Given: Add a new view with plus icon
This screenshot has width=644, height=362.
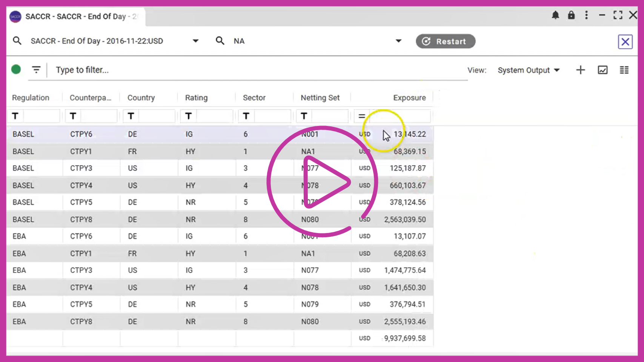Looking at the screenshot, I should (x=581, y=70).
